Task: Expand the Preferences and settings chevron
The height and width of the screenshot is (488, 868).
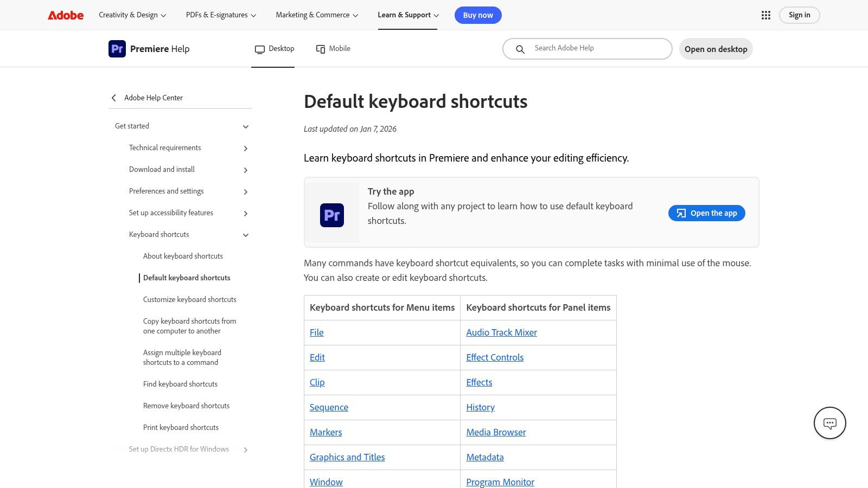Action: point(246,191)
